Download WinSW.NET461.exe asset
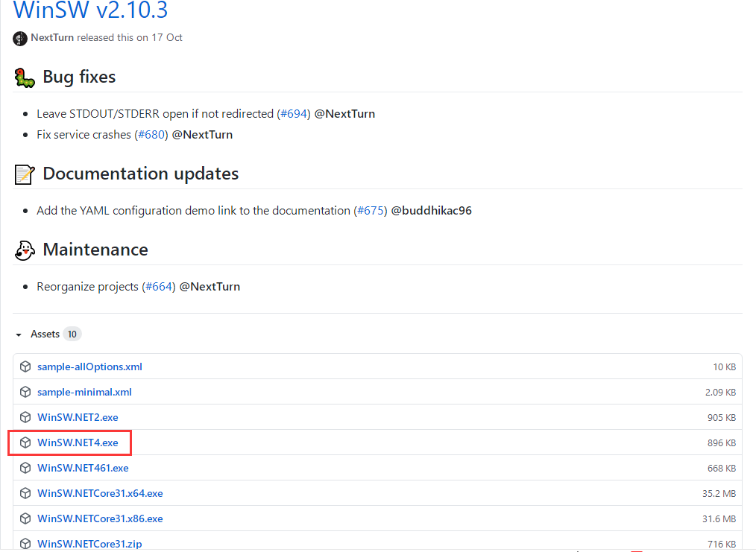Image resolution: width=756 pixels, height=552 pixels. 83,468
